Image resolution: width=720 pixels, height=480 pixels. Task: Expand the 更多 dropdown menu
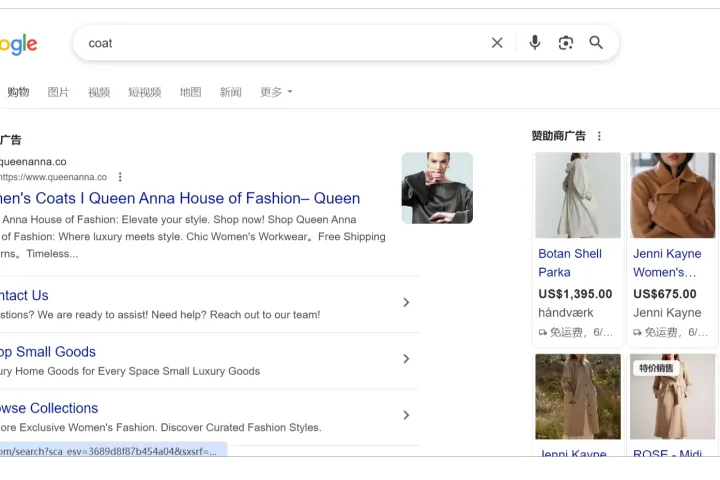[x=276, y=92]
